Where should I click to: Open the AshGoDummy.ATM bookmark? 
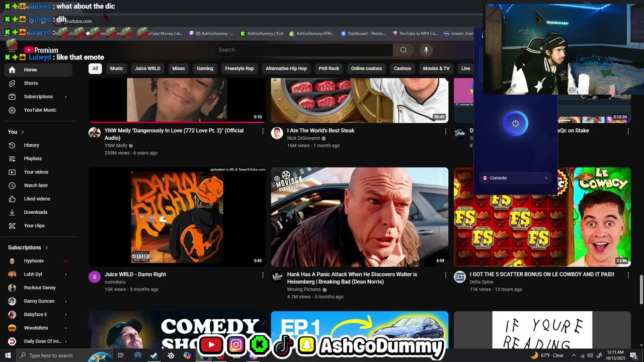point(312,34)
